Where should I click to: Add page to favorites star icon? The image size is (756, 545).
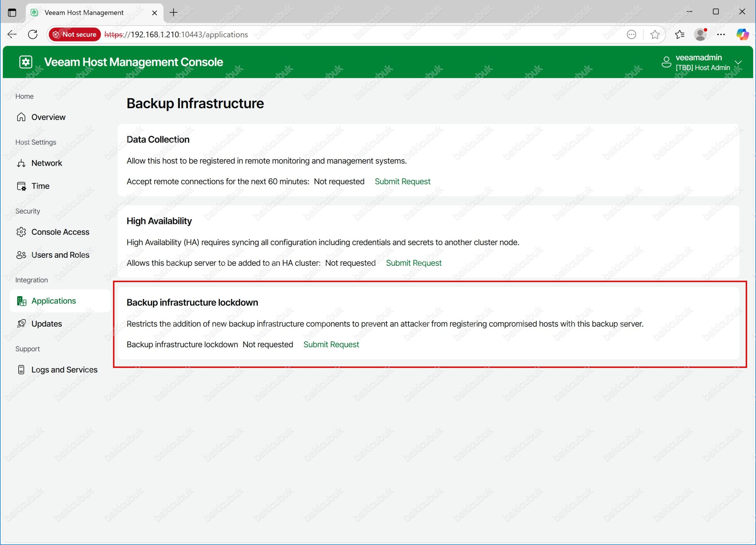(655, 34)
